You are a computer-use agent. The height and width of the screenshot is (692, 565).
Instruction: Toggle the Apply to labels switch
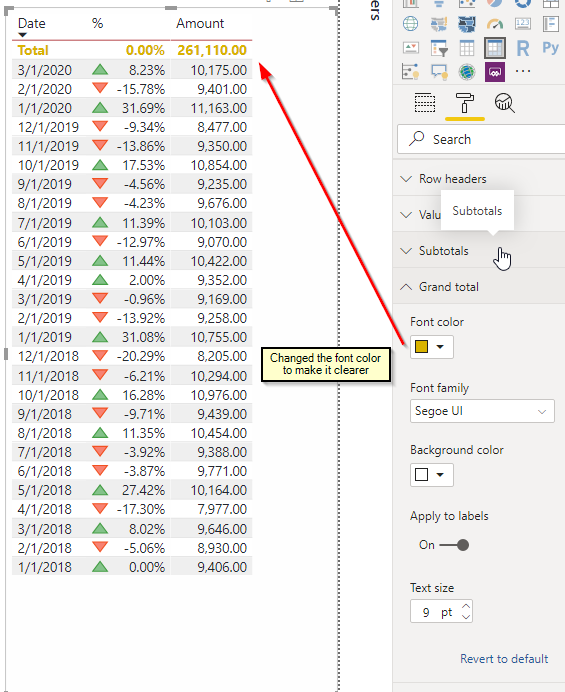[x=454, y=545]
